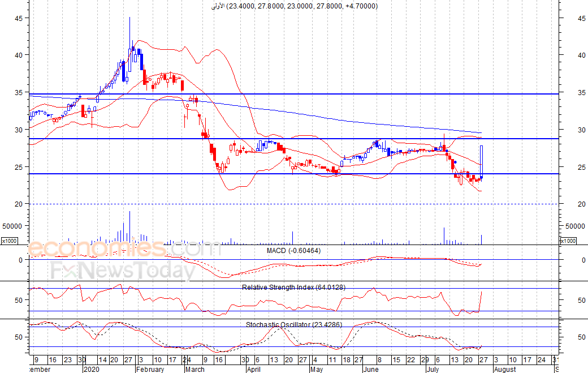Select the Relative Strength Index label
The width and height of the screenshot is (588, 373).
point(293,288)
